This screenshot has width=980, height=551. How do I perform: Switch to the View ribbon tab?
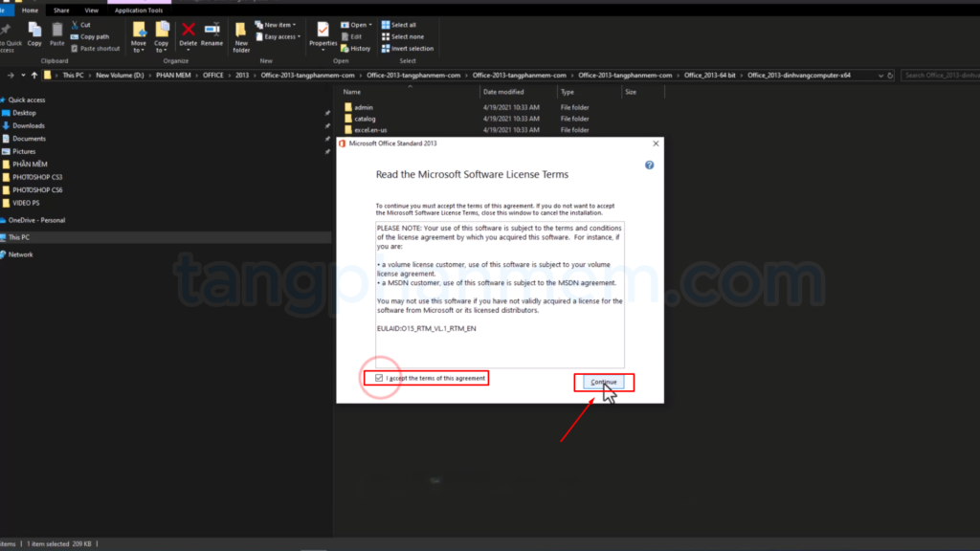(91, 10)
